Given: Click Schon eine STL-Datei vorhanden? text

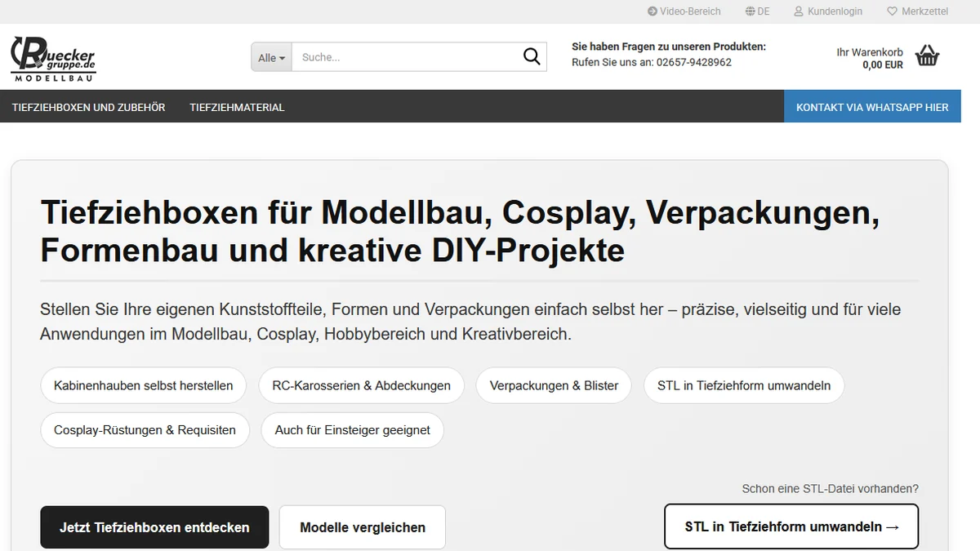Looking at the screenshot, I should pos(831,489).
